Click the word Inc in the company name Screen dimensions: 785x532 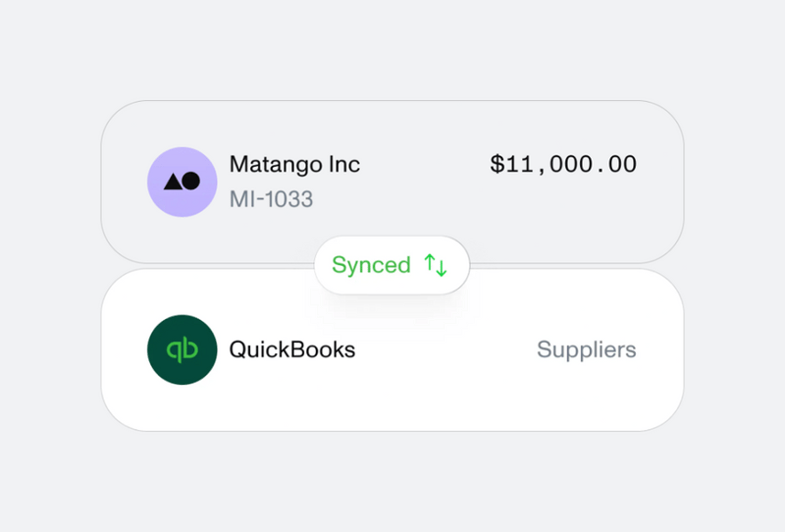tap(342, 165)
